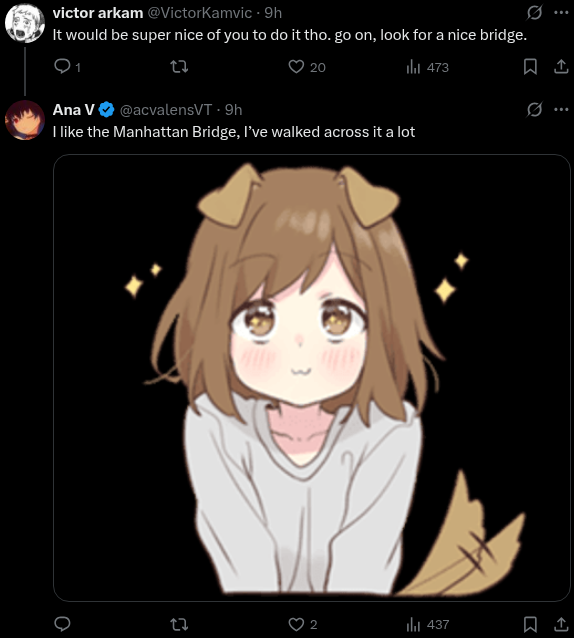This screenshot has height=638, width=574.
Task: Reply to Ana V's Manhattan Bridge tweet
Action: click(62, 624)
